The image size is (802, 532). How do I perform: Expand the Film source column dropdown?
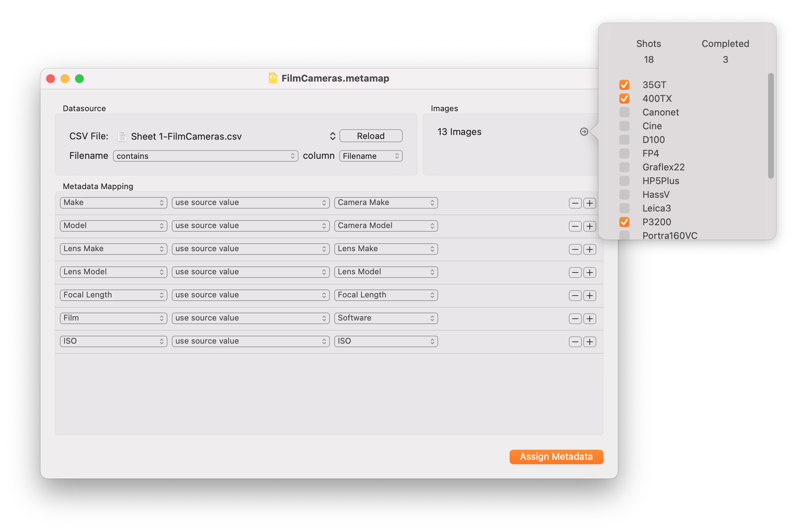pyautogui.click(x=114, y=318)
